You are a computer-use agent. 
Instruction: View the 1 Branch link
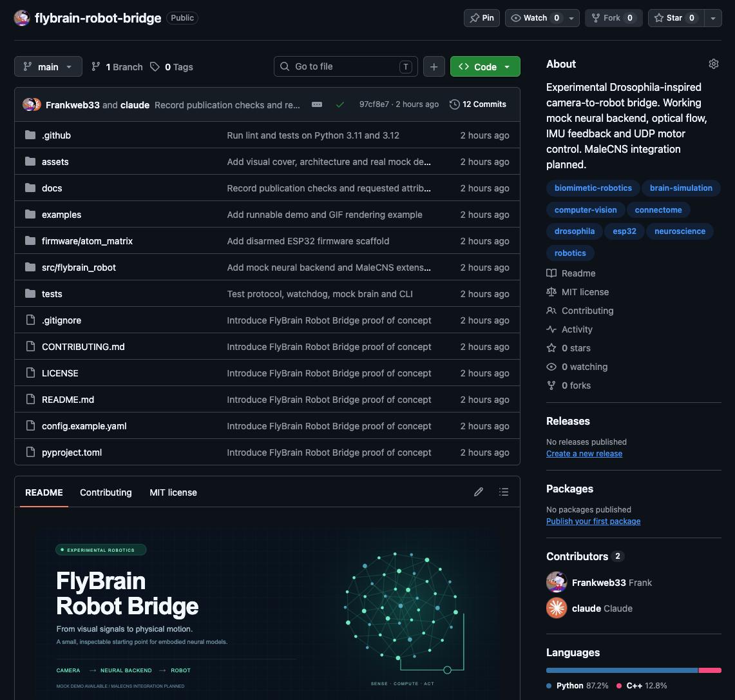tap(117, 66)
